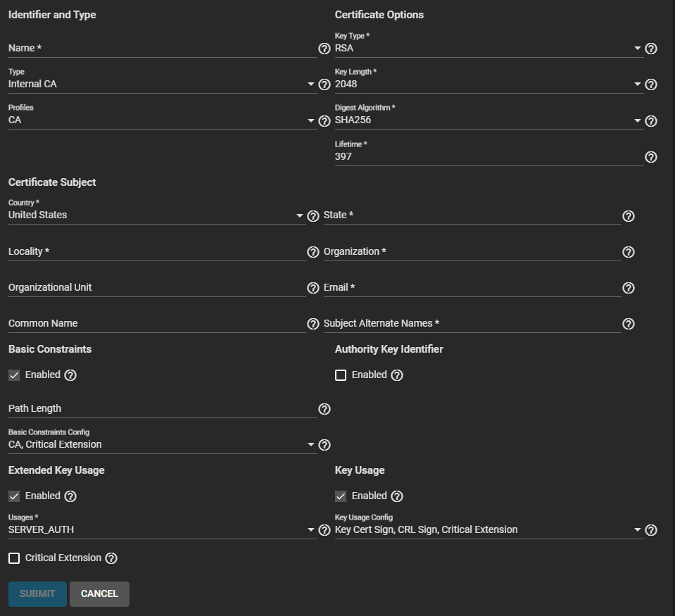Click the help icon next to Name field
Screen dimensions: 675x616
[324, 49]
